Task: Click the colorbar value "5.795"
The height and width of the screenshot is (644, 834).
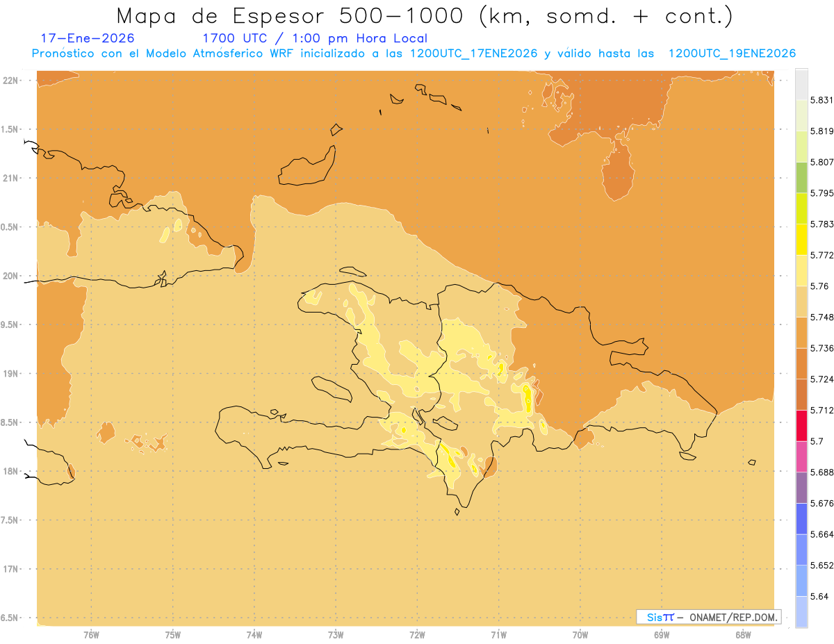Action: point(821,193)
